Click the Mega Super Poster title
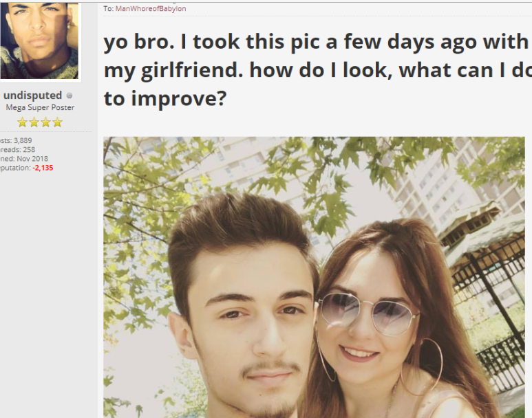 40,107
